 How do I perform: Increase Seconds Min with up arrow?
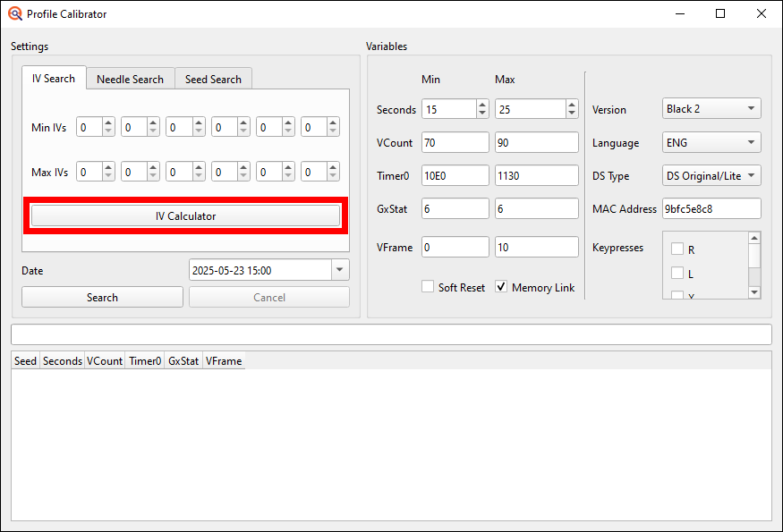pos(482,105)
